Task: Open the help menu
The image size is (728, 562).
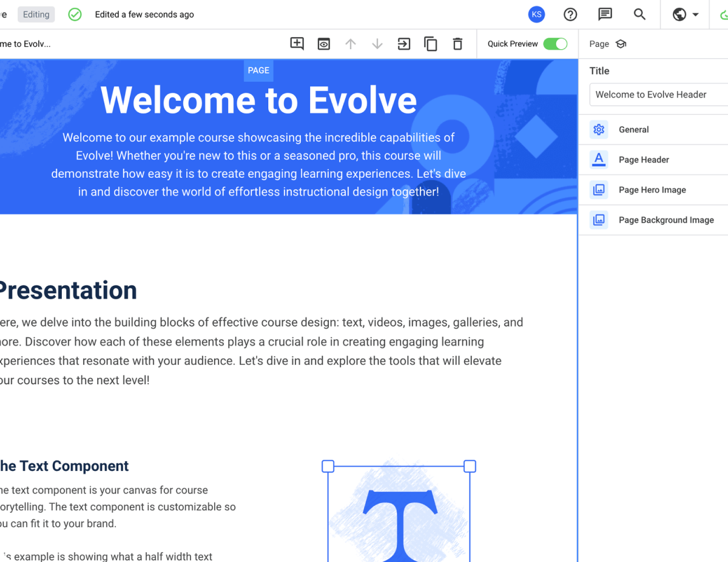Action: coord(570,14)
